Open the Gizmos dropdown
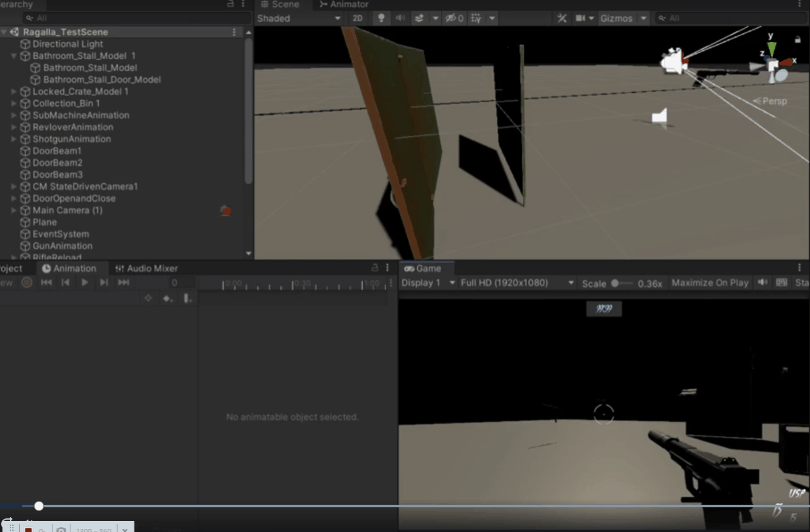 [623, 18]
